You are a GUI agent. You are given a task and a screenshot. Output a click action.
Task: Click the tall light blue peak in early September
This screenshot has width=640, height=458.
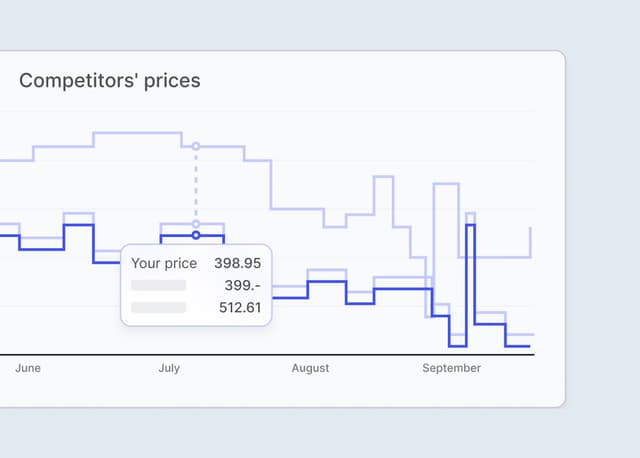[445, 184]
